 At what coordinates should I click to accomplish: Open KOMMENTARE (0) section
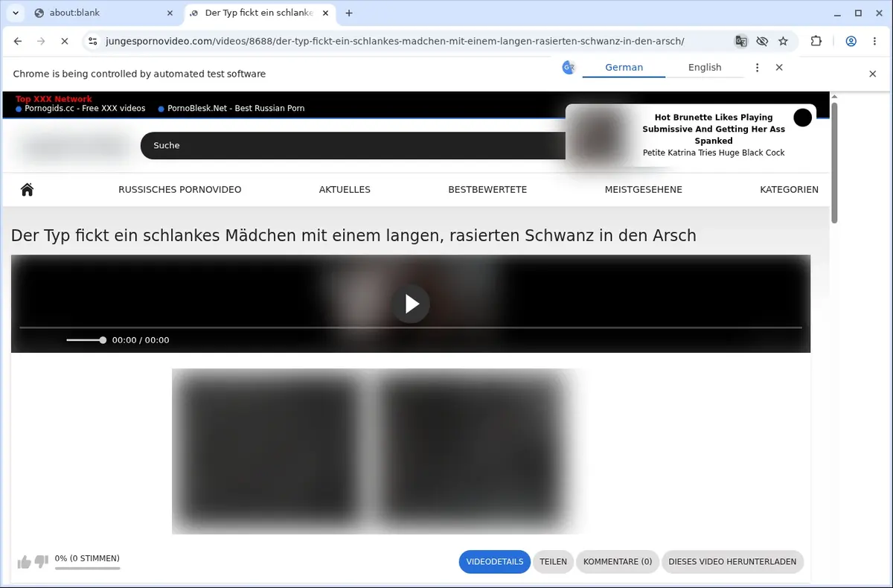pos(618,562)
